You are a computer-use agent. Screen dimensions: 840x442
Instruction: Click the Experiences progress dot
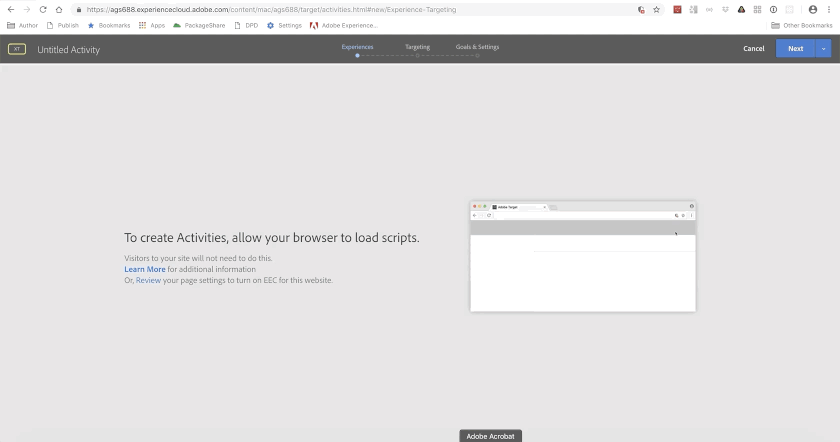click(x=357, y=56)
